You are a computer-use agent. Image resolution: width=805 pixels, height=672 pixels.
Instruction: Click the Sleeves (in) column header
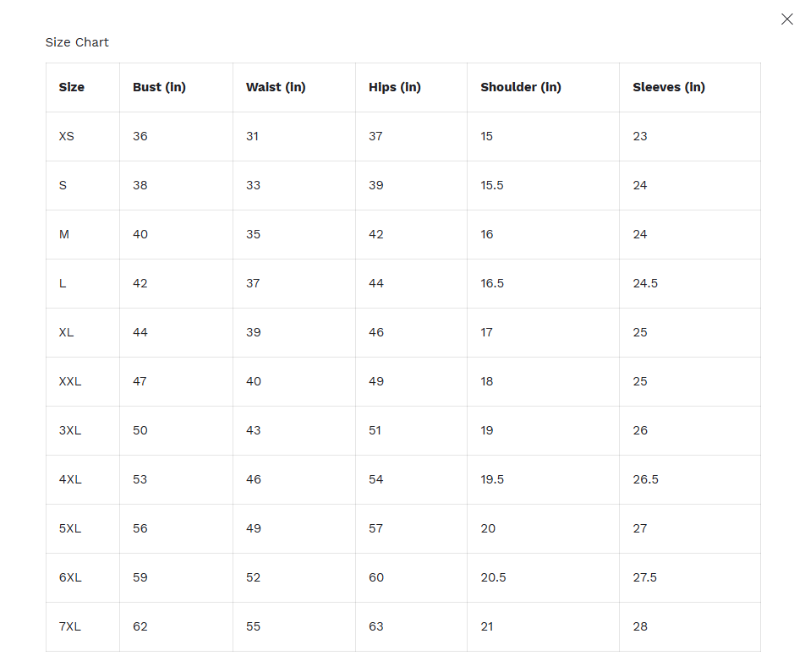coord(669,87)
